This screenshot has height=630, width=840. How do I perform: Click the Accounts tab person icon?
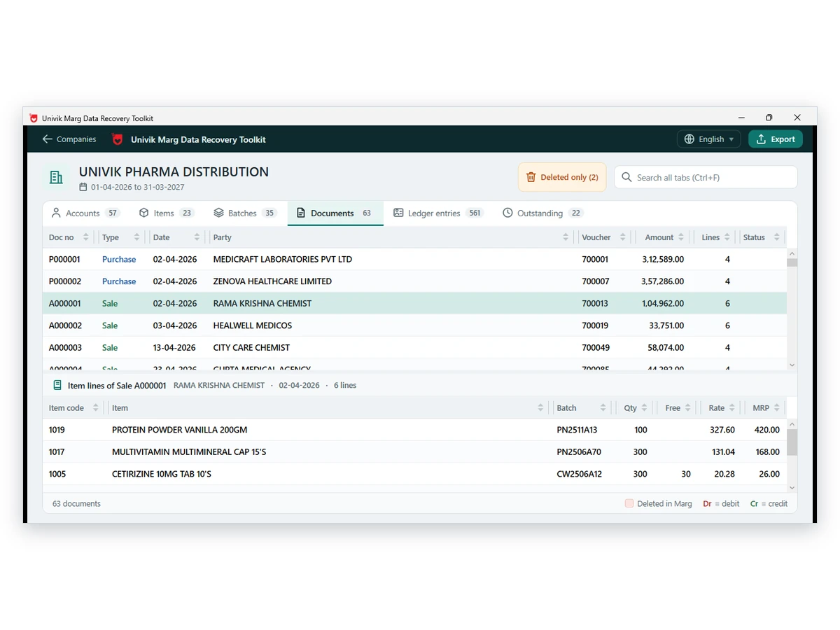click(56, 213)
